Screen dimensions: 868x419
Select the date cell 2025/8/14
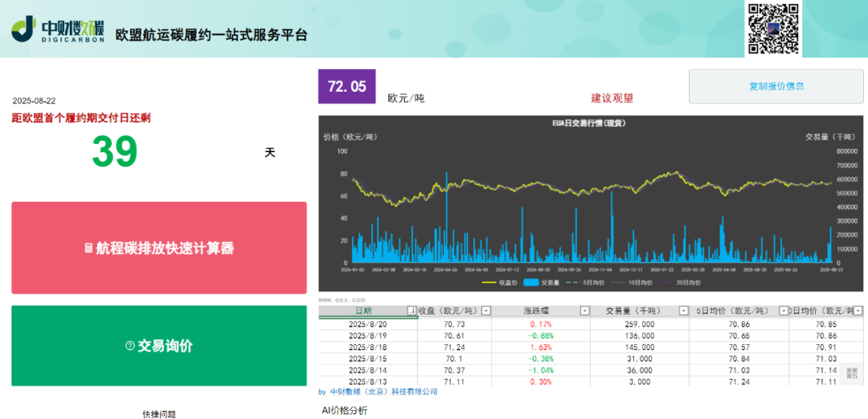[x=367, y=370]
